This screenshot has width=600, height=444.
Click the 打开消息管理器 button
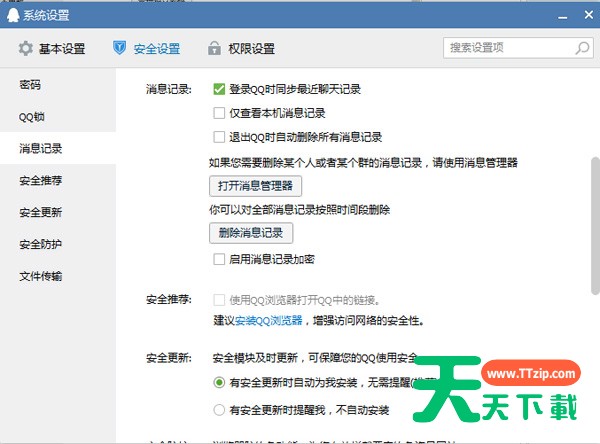click(255, 186)
